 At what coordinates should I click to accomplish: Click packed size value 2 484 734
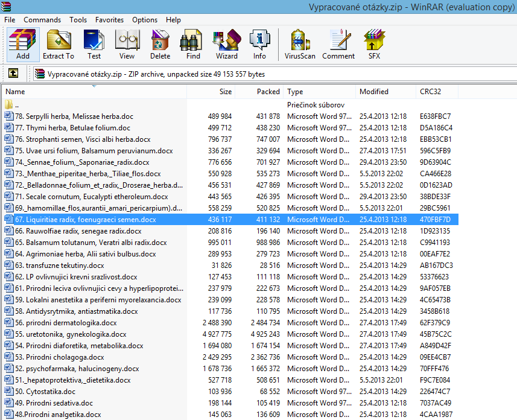click(265, 323)
